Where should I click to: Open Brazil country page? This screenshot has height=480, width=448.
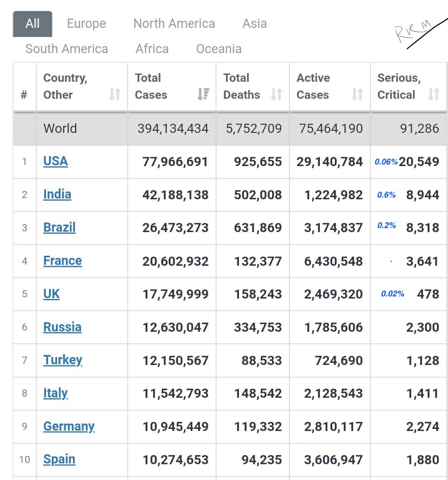coord(59,228)
